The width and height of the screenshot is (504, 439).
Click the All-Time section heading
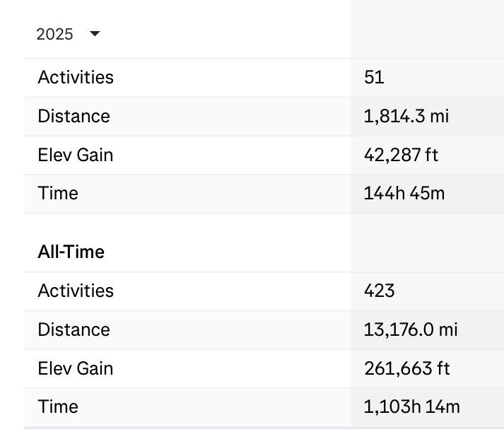[x=71, y=252]
